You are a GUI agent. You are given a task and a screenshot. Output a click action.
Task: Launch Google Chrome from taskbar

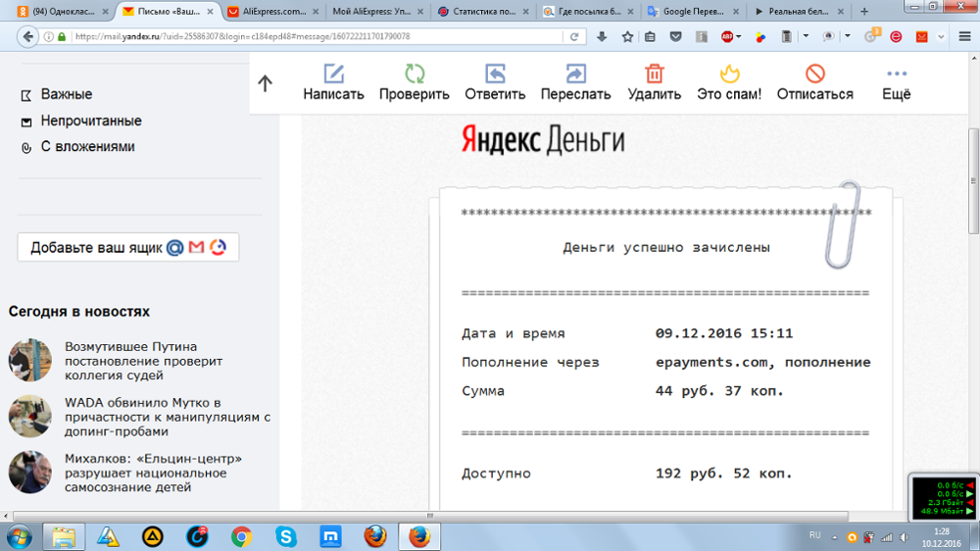[241, 537]
